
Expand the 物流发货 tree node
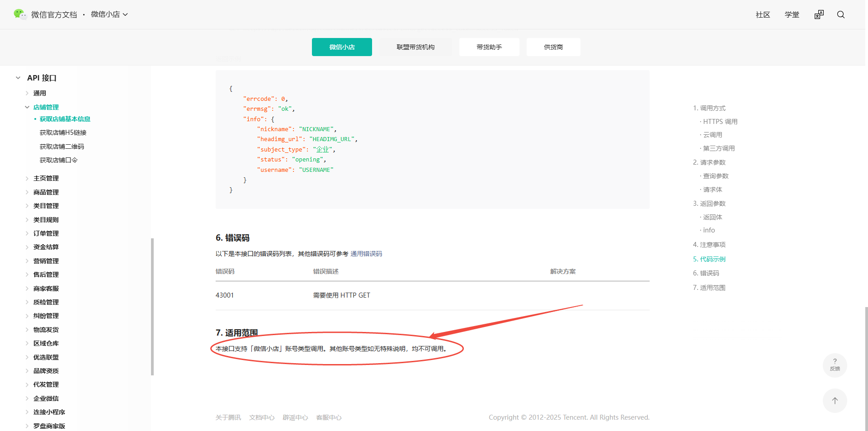pos(27,330)
